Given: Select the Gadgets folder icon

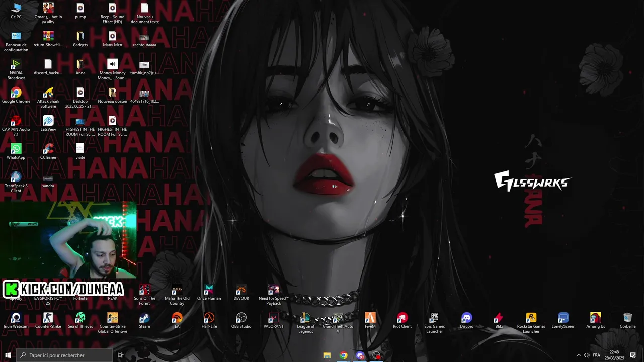Looking at the screenshot, I should (x=80, y=39).
